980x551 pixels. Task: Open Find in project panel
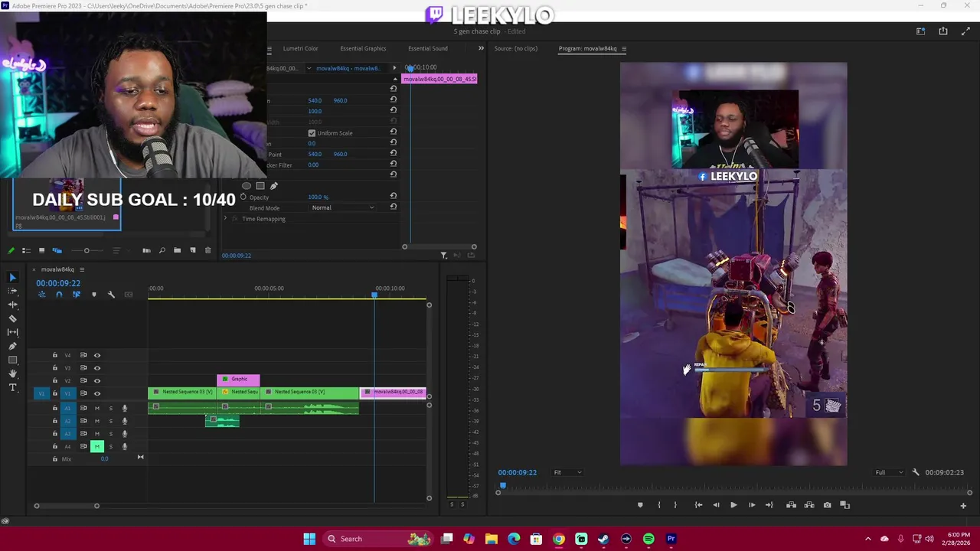[162, 250]
